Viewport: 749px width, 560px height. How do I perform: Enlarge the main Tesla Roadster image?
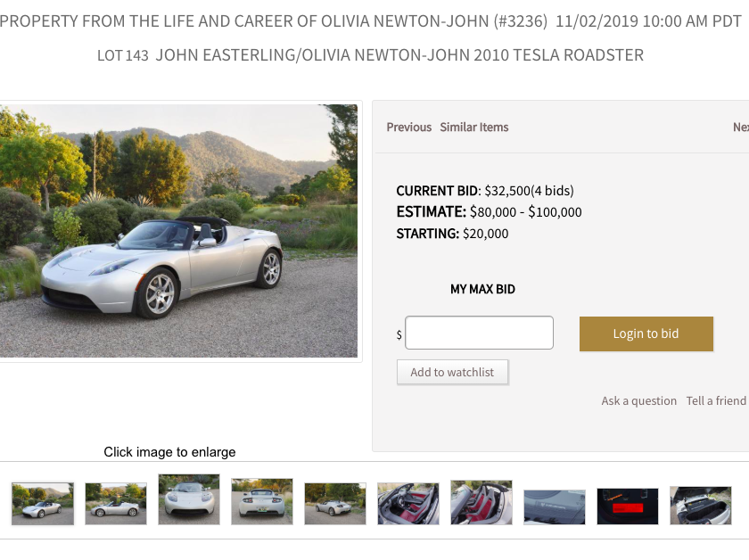click(178, 231)
